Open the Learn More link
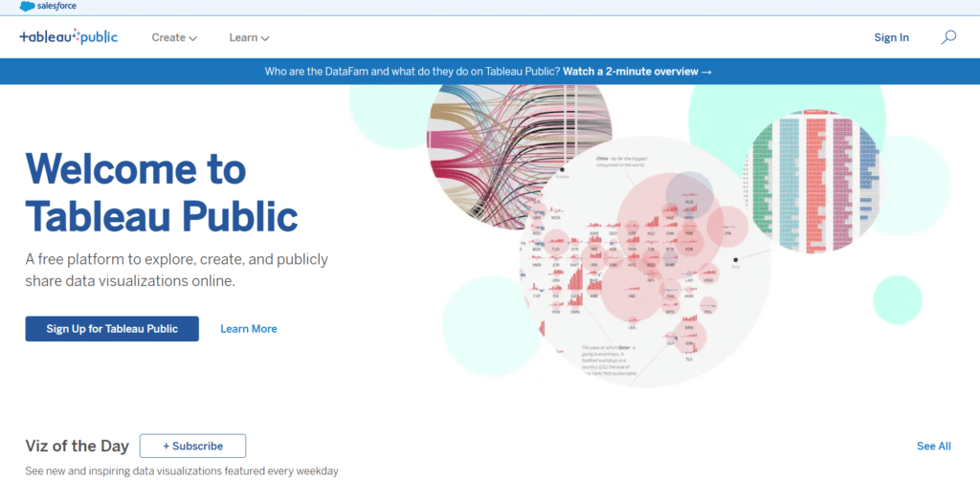The width and height of the screenshot is (980, 480). [249, 329]
